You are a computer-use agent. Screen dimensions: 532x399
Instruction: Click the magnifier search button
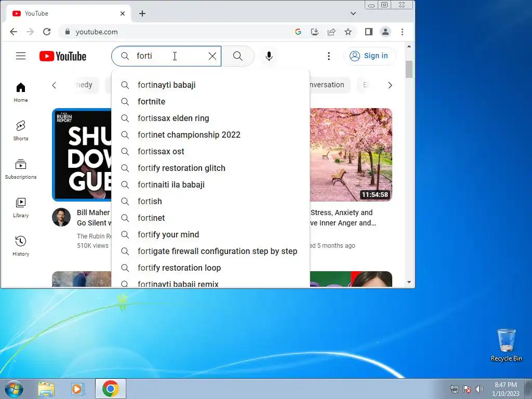coord(238,56)
